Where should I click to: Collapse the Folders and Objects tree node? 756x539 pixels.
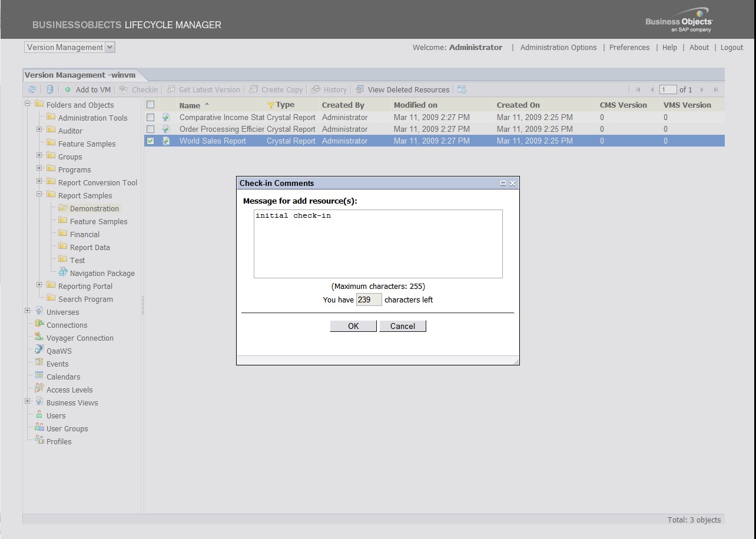coord(27,104)
